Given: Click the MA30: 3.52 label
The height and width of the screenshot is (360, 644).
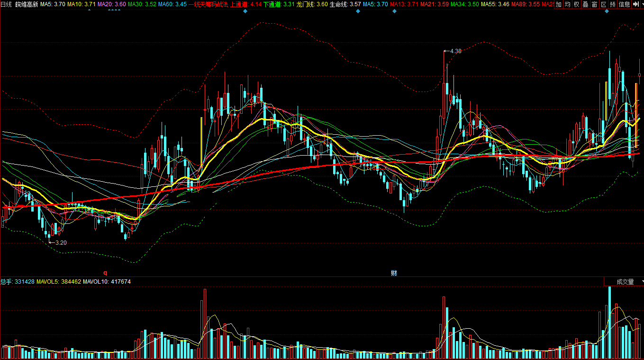Looking at the screenshot, I should (142, 4).
